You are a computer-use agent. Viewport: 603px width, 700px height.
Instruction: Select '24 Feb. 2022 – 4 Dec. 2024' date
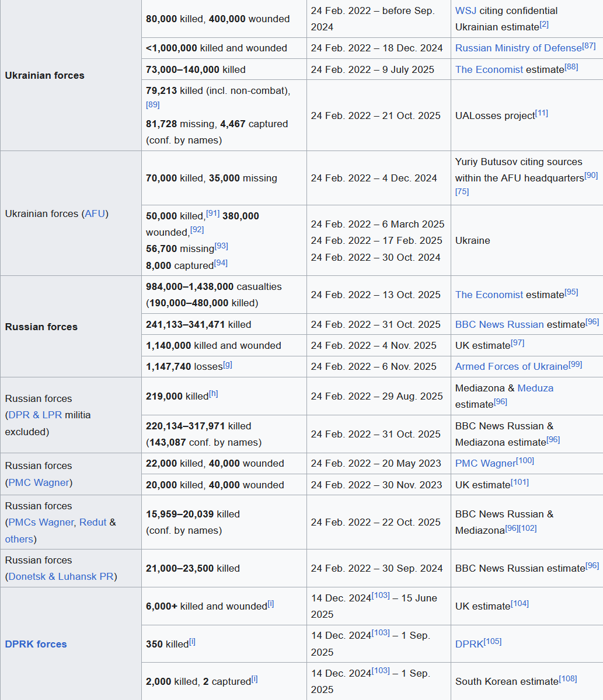point(374,178)
